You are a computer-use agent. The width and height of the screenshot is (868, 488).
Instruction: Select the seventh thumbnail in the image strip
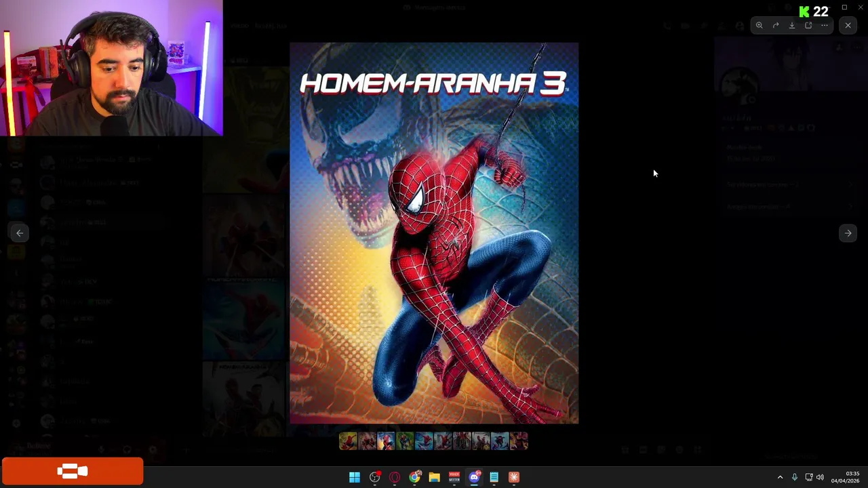coord(462,442)
